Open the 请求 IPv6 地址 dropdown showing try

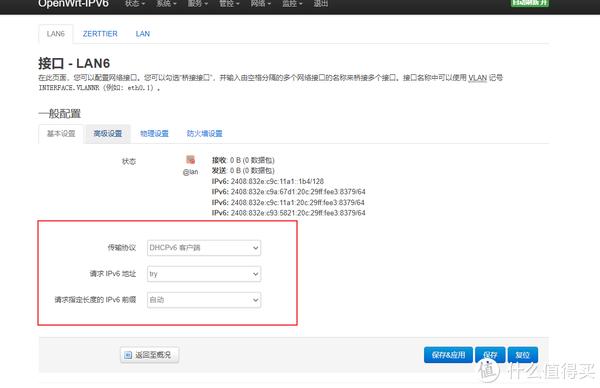(204, 274)
